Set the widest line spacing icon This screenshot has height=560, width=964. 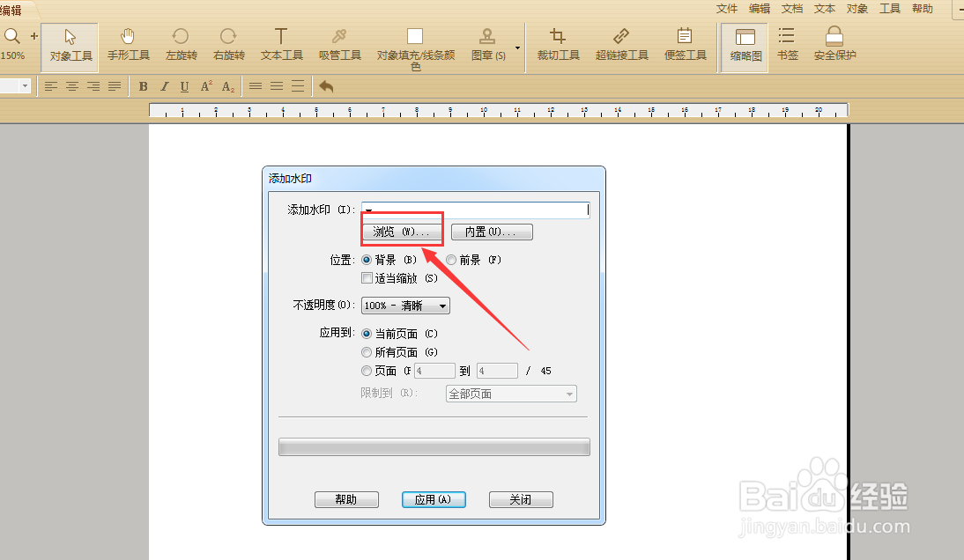tap(298, 86)
